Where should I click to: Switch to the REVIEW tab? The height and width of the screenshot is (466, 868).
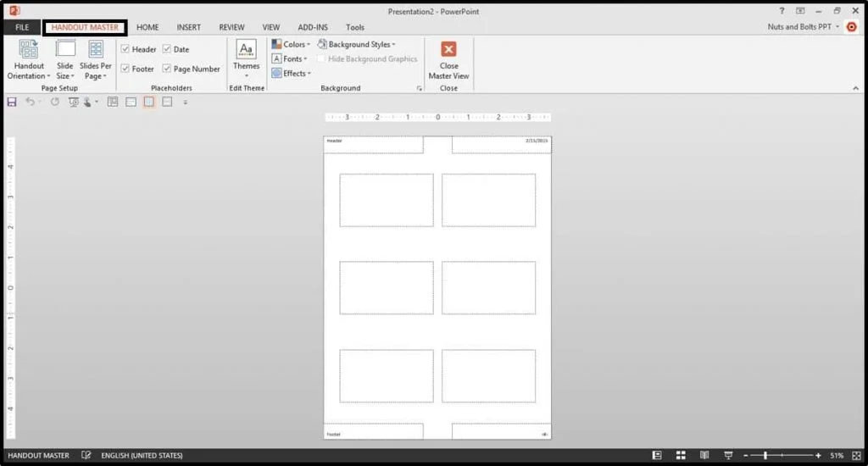231,27
